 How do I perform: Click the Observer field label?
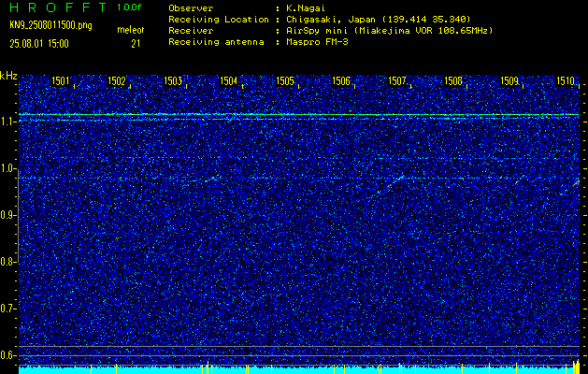(x=191, y=8)
